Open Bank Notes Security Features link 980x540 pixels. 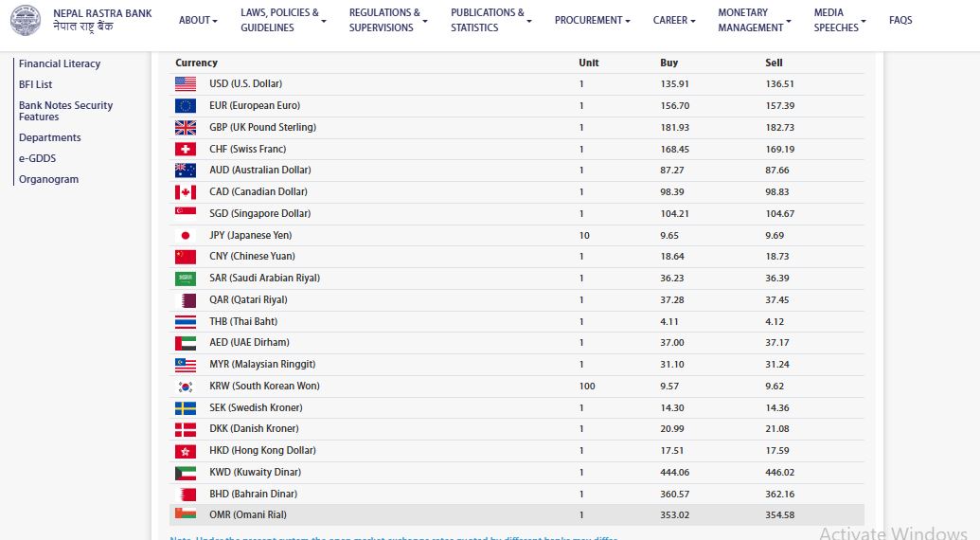pos(65,111)
